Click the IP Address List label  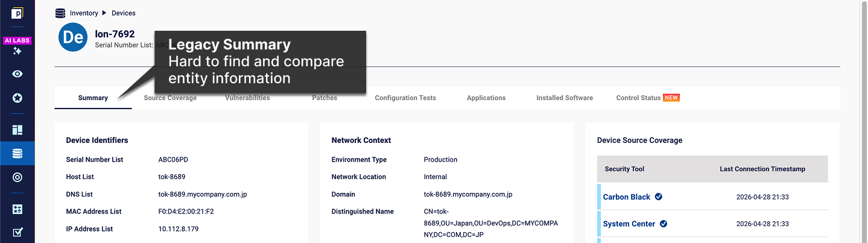click(x=89, y=229)
